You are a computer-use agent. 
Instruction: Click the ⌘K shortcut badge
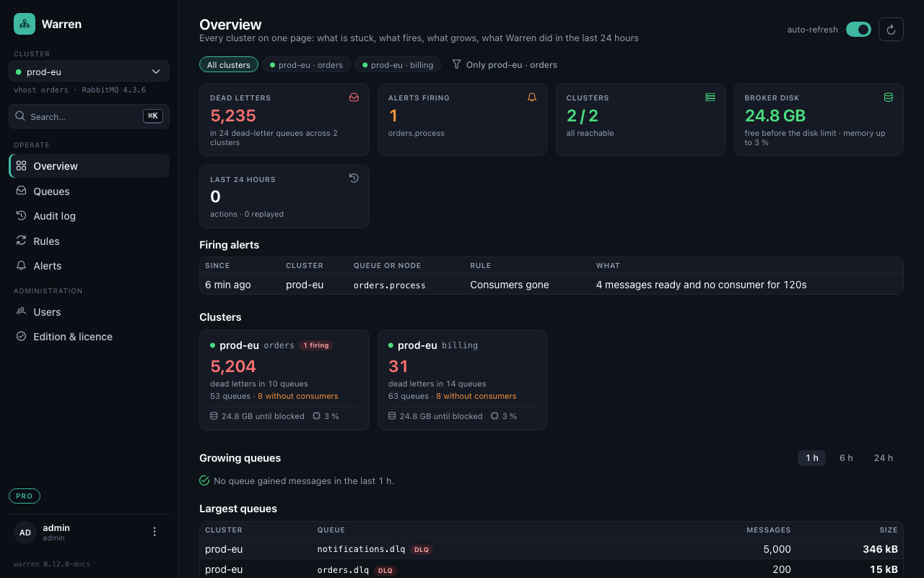(x=152, y=116)
